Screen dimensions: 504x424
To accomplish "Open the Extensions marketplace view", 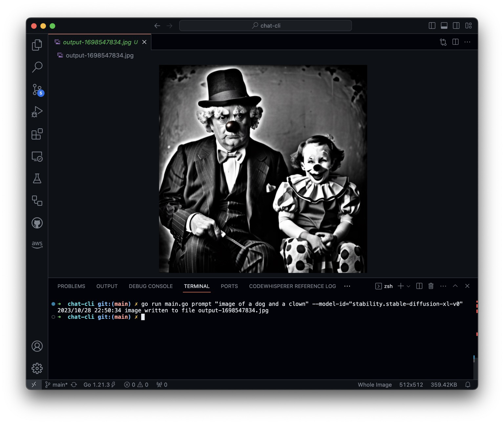I will click(37, 134).
